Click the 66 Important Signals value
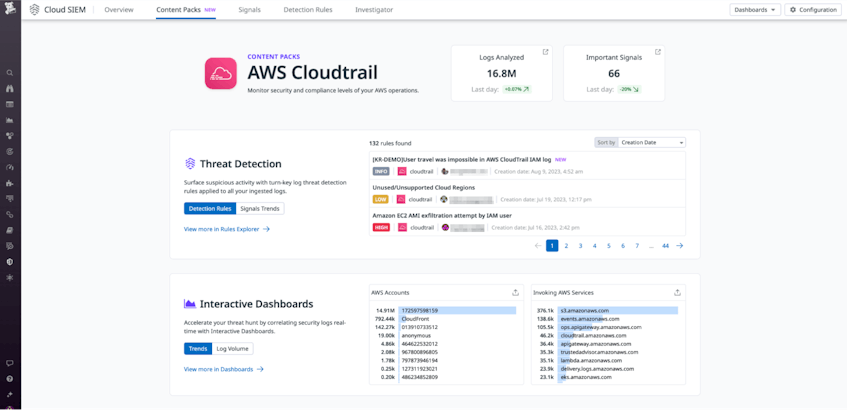This screenshot has width=847, height=410. pyautogui.click(x=614, y=73)
